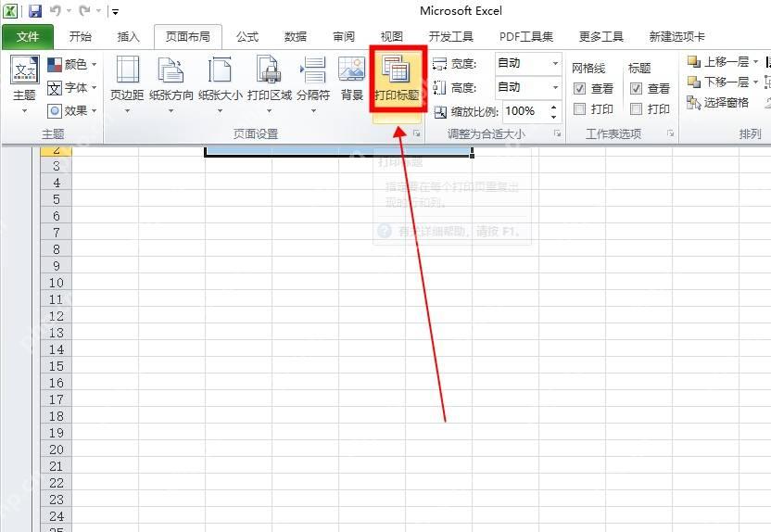Switch to the View (视图) tab
The width and height of the screenshot is (771, 532).
[x=392, y=37]
